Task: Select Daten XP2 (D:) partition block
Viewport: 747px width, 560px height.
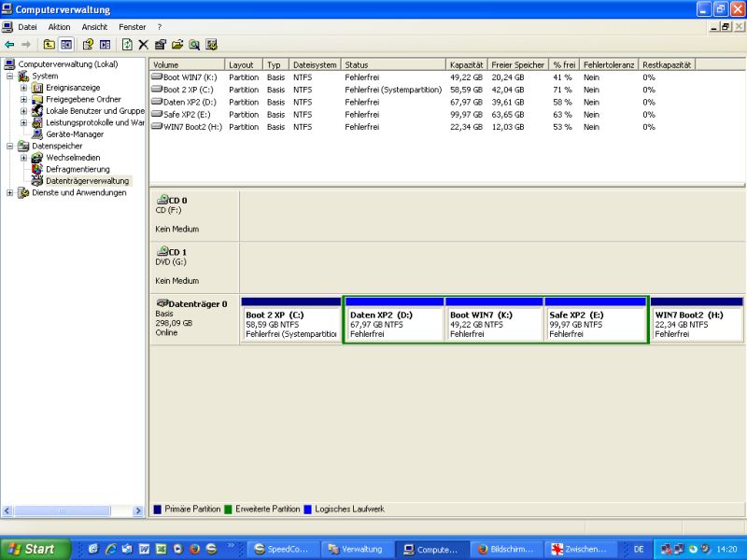Action: coord(394,319)
